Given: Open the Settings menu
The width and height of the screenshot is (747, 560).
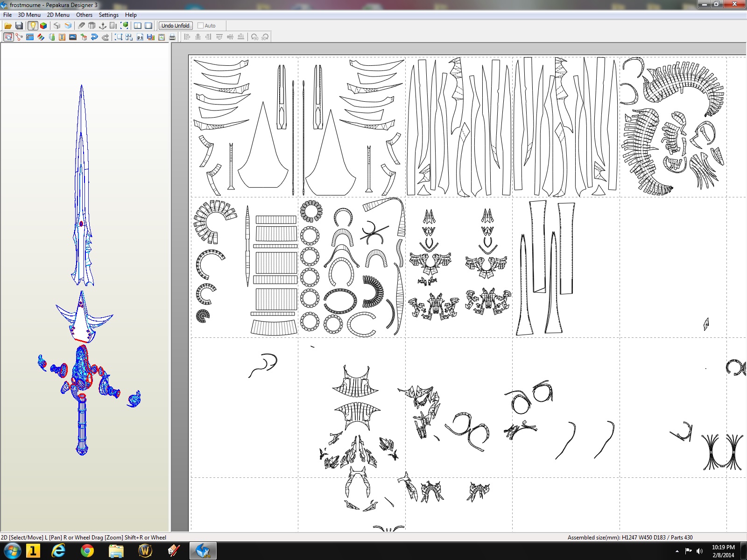Looking at the screenshot, I should point(109,15).
